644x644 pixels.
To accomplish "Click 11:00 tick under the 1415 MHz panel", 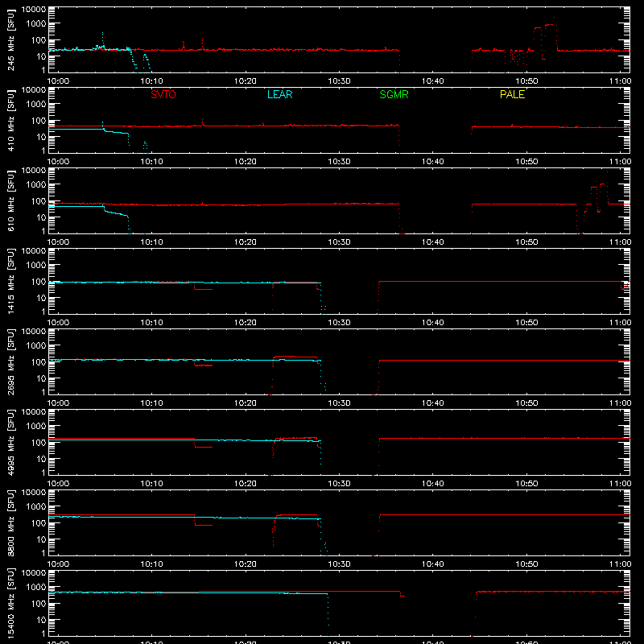I will [x=620, y=323].
